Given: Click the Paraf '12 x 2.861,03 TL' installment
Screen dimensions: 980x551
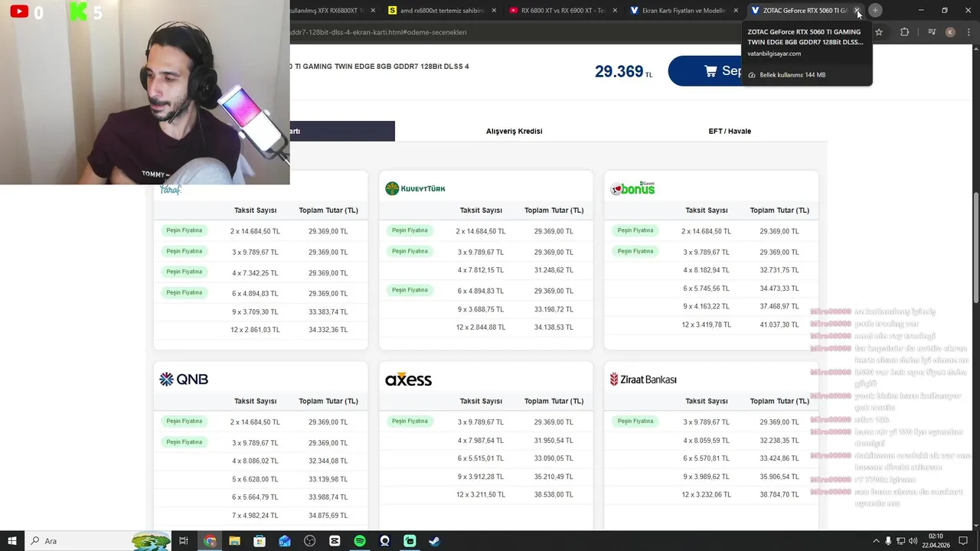Looking at the screenshot, I should click(x=255, y=330).
